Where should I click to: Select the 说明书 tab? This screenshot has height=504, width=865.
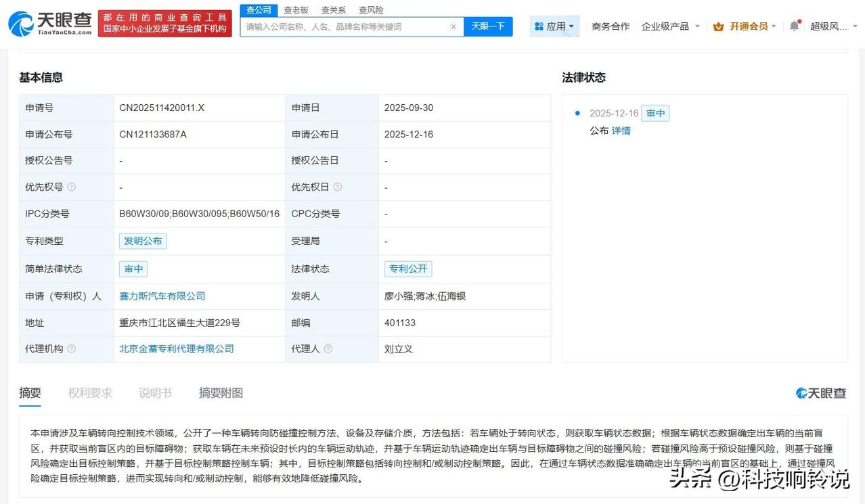(x=155, y=393)
